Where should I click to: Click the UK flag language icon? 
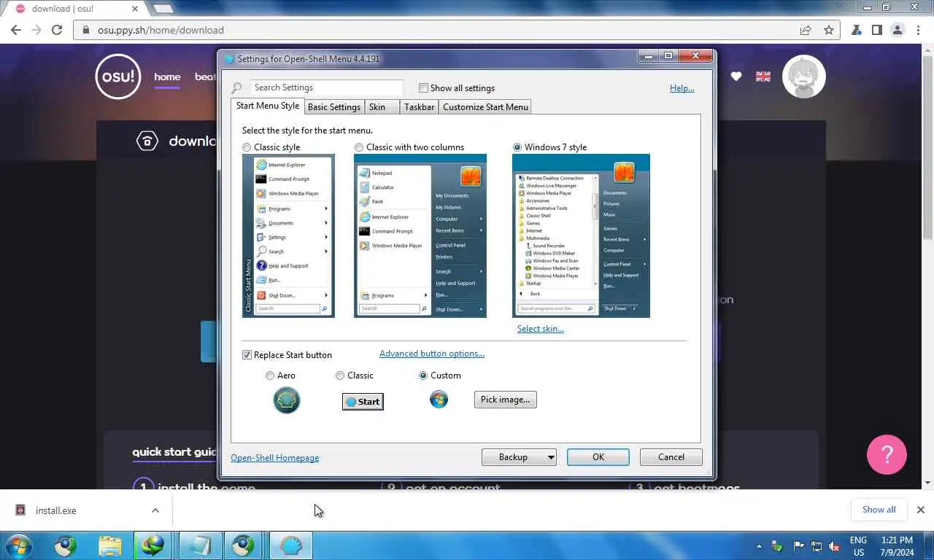coord(763,76)
